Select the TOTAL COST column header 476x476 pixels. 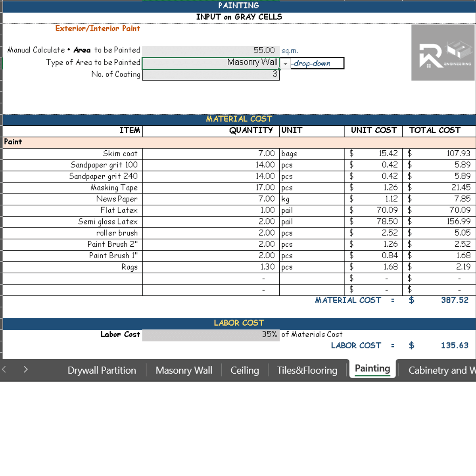pyautogui.click(x=435, y=131)
